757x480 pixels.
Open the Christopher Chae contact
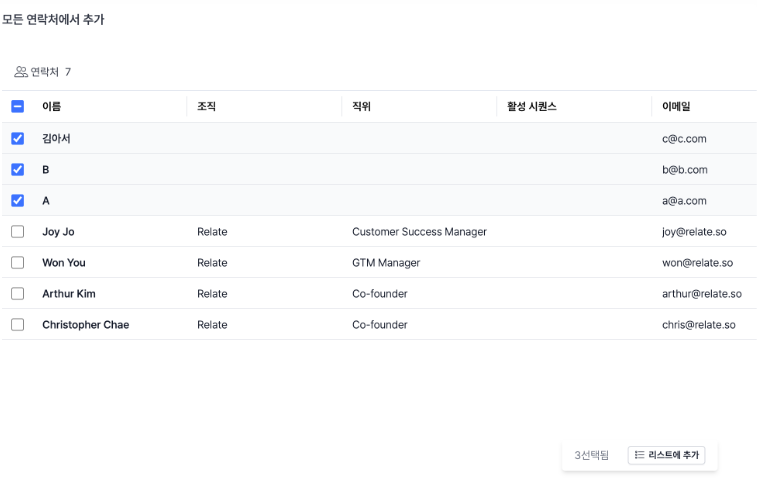click(x=85, y=325)
